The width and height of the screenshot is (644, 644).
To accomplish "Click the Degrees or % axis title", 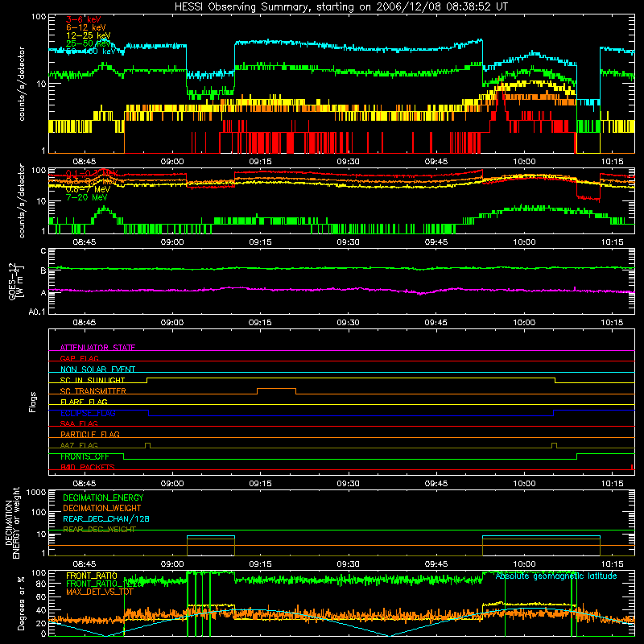I will tap(21, 604).
